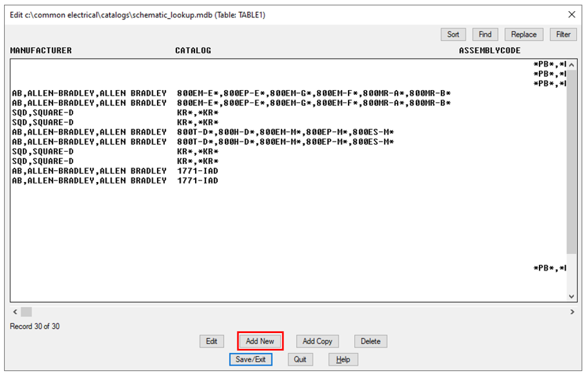
Task: Click the Record 30 of 30 status text
Action: pyautogui.click(x=35, y=326)
